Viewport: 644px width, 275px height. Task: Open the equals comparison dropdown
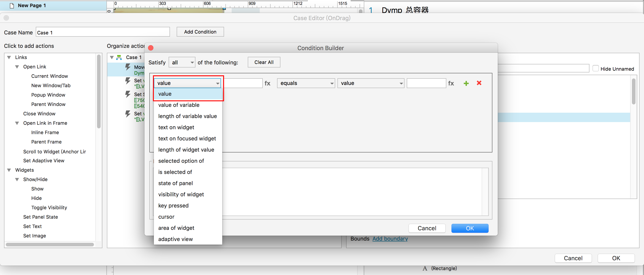tap(306, 83)
